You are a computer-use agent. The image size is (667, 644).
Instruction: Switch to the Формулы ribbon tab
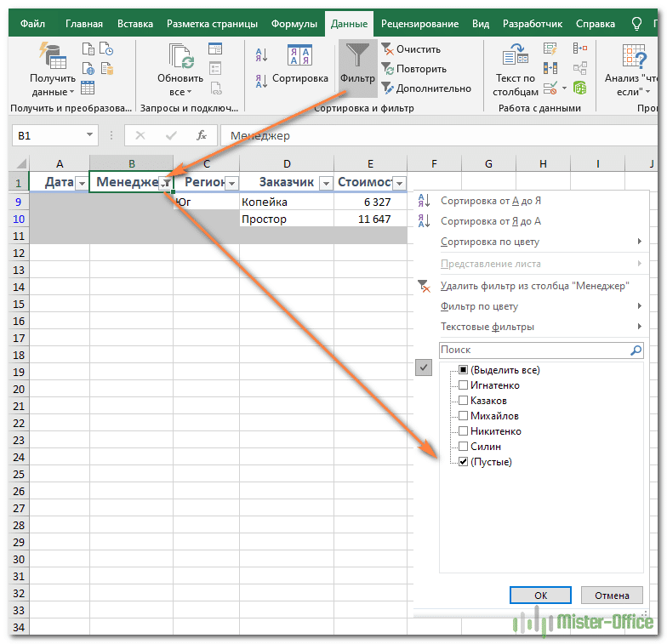294,24
